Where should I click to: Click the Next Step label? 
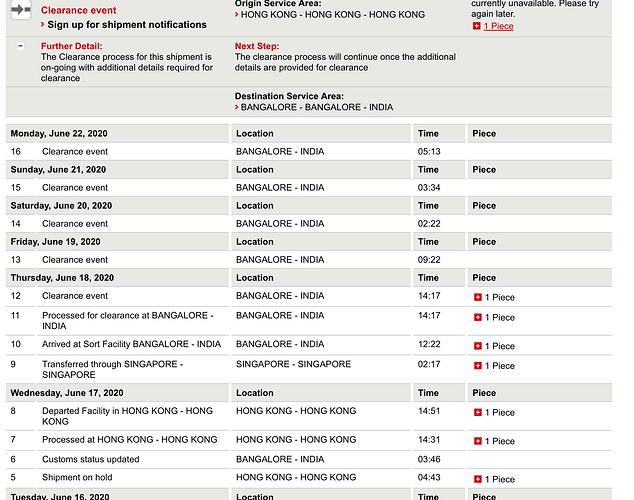tap(257, 46)
